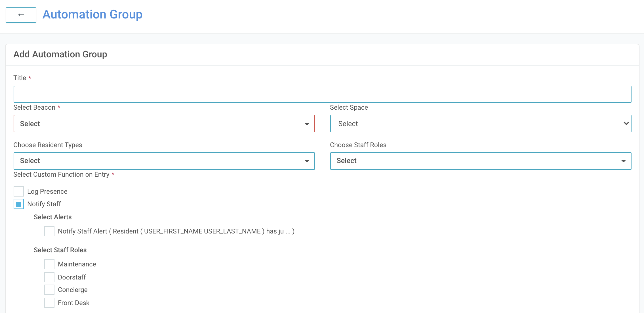Tick the Doorstaff role checkbox
The width and height of the screenshot is (644, 313).
coord(49,277)
